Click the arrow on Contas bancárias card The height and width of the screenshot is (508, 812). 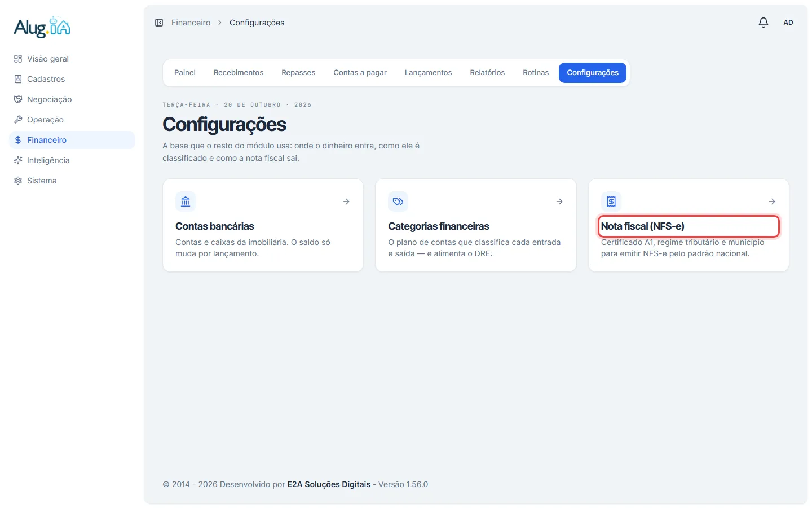tap(346, 202)
